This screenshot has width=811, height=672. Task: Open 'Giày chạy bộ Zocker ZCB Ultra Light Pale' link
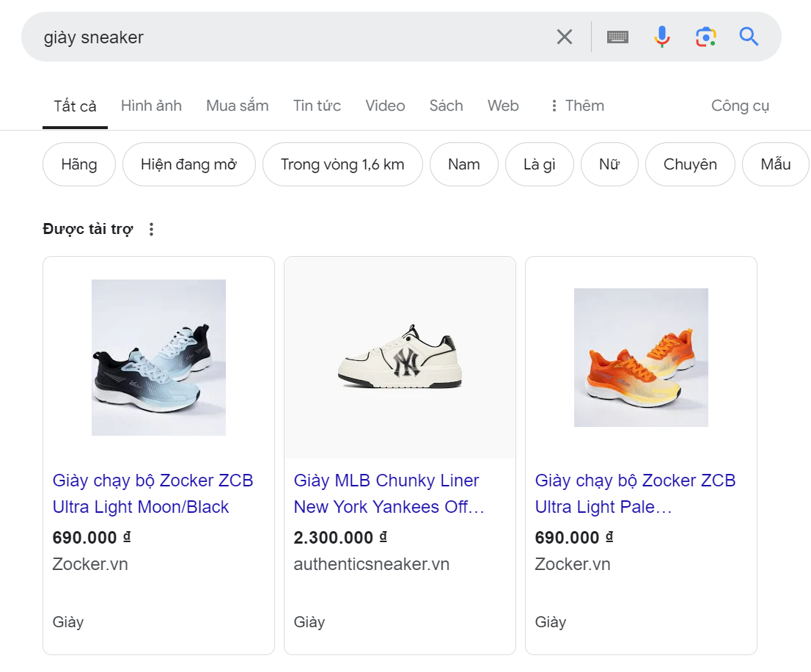pyautogui.click(x=635, y=494)
